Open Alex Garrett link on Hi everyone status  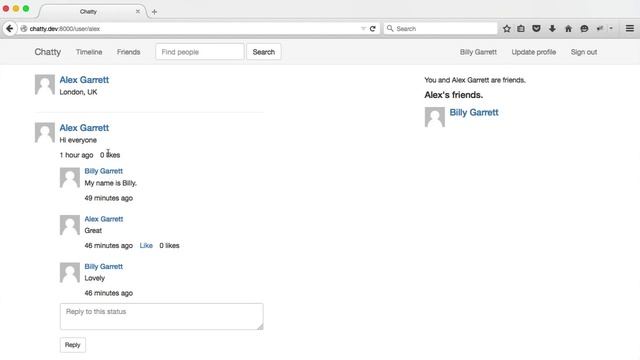click(x=84, y=128)
